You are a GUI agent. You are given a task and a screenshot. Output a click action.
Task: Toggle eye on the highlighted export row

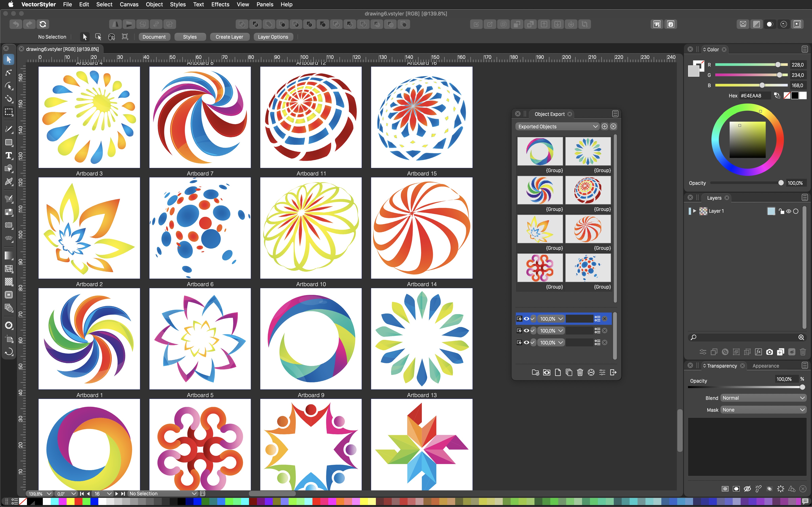coord(527,318)
